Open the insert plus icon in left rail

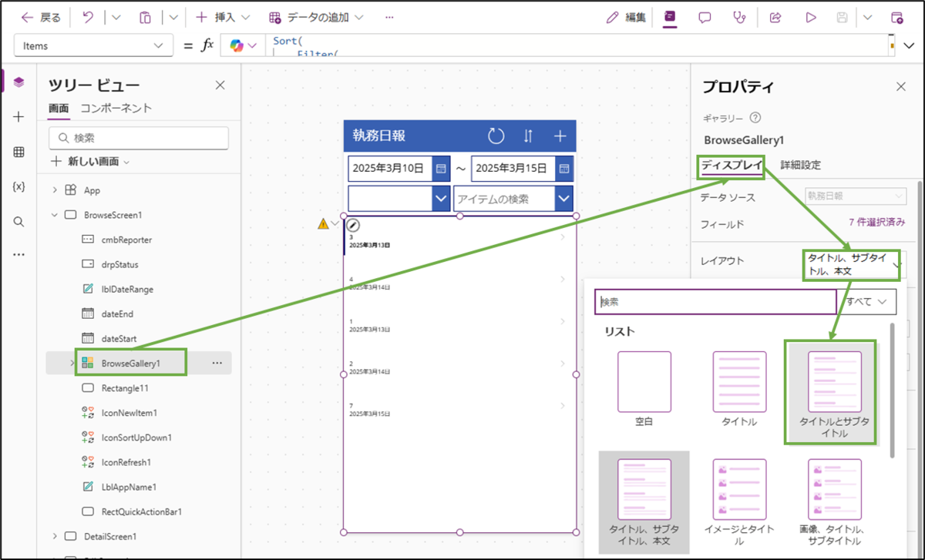click(18, 117)
